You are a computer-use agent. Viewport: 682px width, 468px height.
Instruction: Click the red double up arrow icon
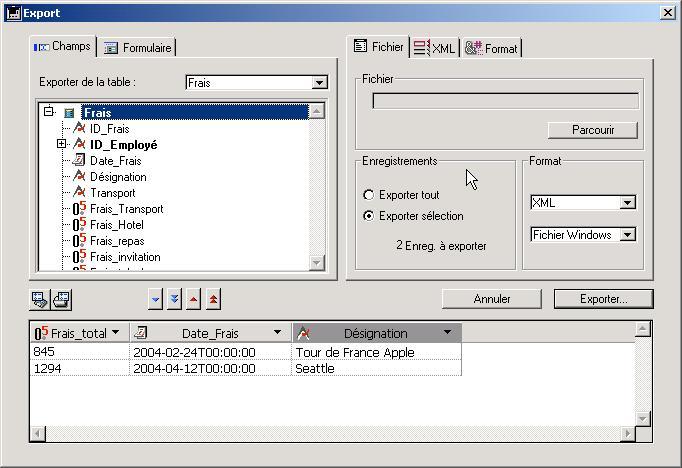[213, 299]
